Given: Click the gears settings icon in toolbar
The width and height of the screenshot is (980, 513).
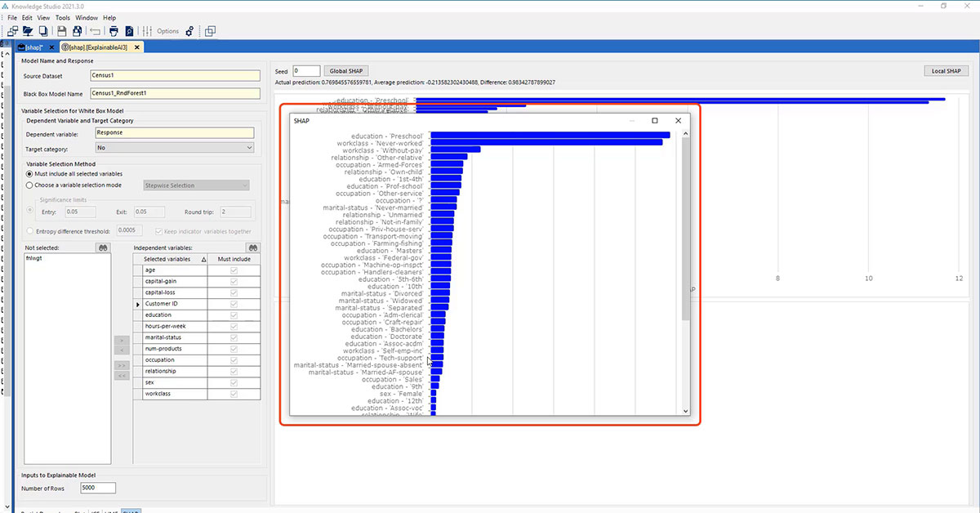Looking at the screenshot, I should point(189,31).
